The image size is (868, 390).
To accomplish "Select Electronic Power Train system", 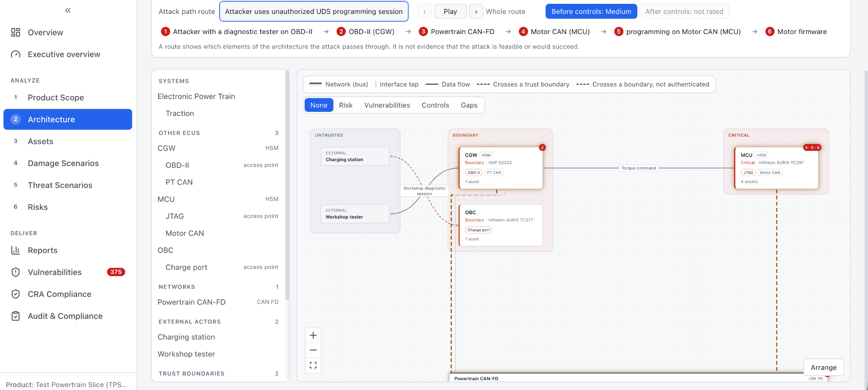I will (218, 97).
